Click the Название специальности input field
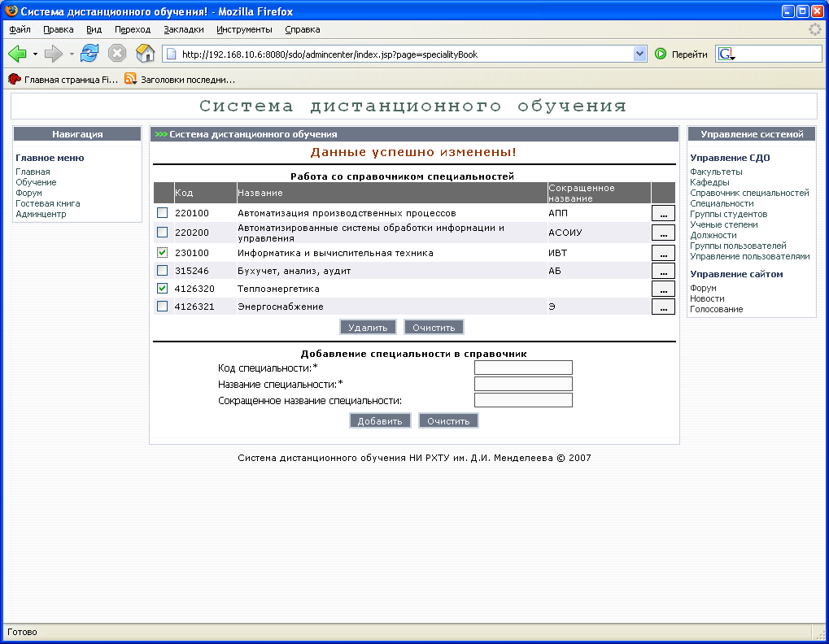The image size is (829, 644). click(x=523, y=384)
